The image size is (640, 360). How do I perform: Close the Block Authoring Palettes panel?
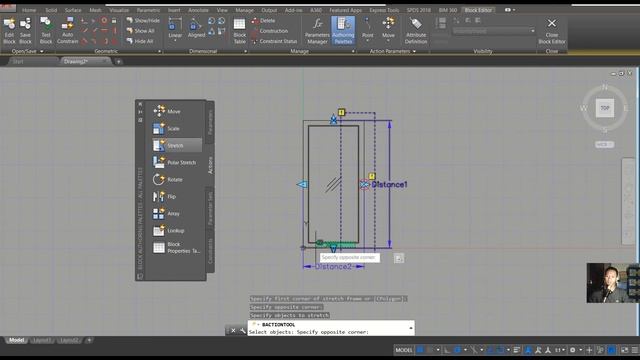140,104
